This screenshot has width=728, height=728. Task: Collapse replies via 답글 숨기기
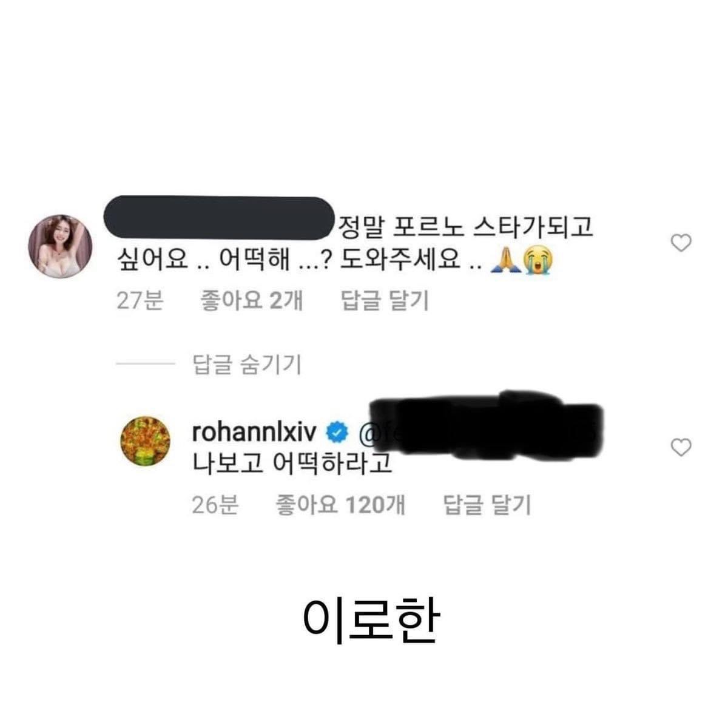click(x=247, y=365)
